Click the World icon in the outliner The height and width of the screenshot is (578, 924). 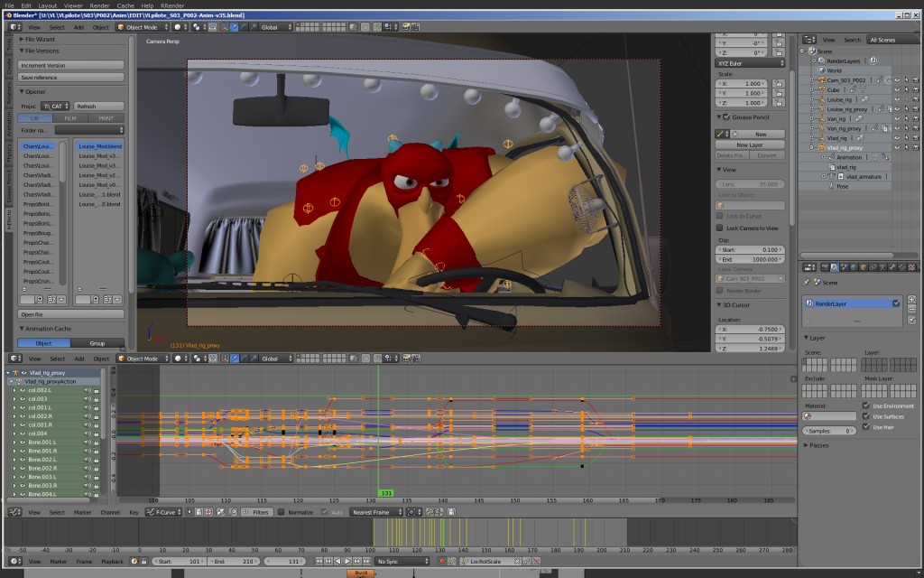pyautogui.click(x=823, y=70)
